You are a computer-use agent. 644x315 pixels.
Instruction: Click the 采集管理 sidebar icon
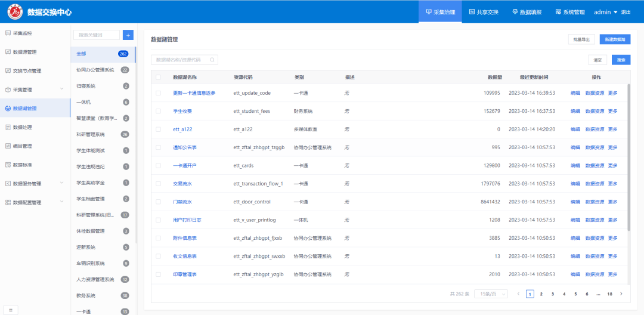click(8, 89)
